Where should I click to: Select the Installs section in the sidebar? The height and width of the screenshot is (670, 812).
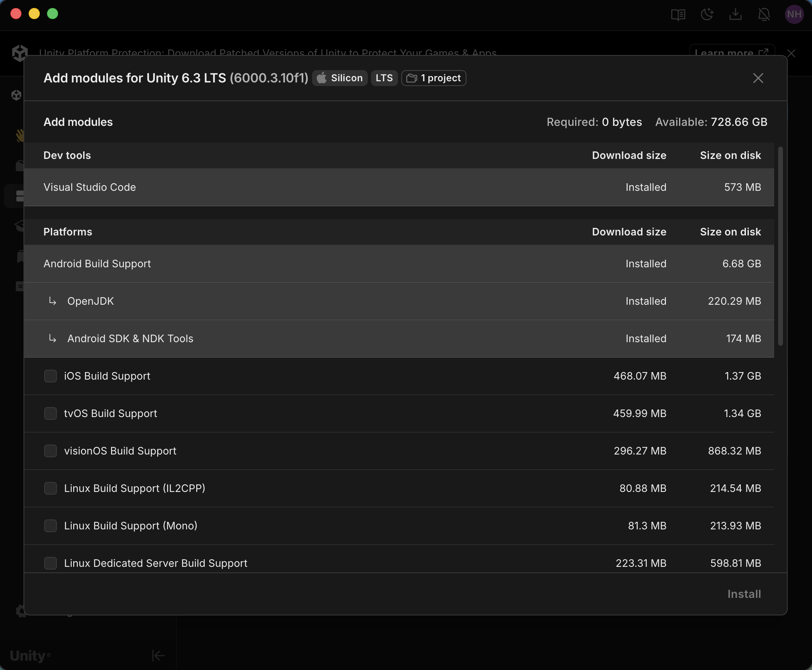pos(20,195)
